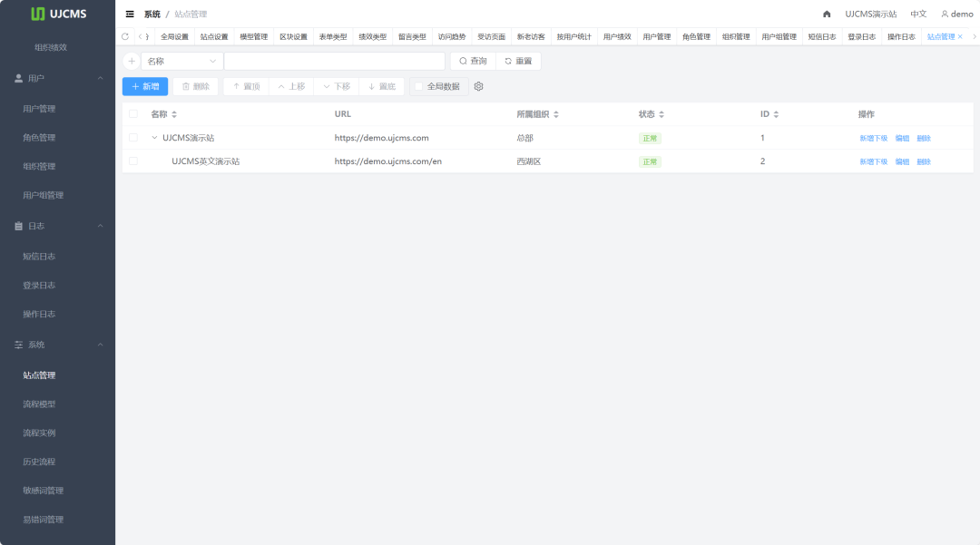Enable the 全局数据 checkbox
Viewport: 980px width, 545px height.
418,87
